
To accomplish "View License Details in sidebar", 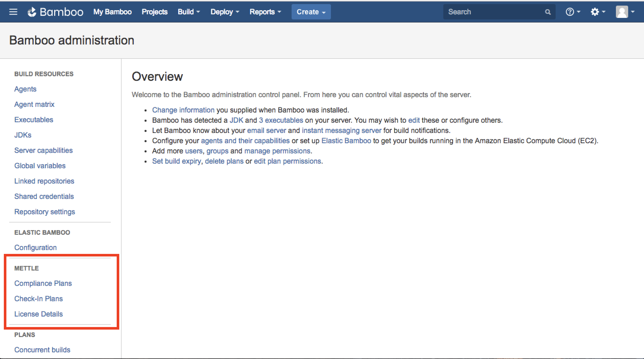I will tap(38, 314).
